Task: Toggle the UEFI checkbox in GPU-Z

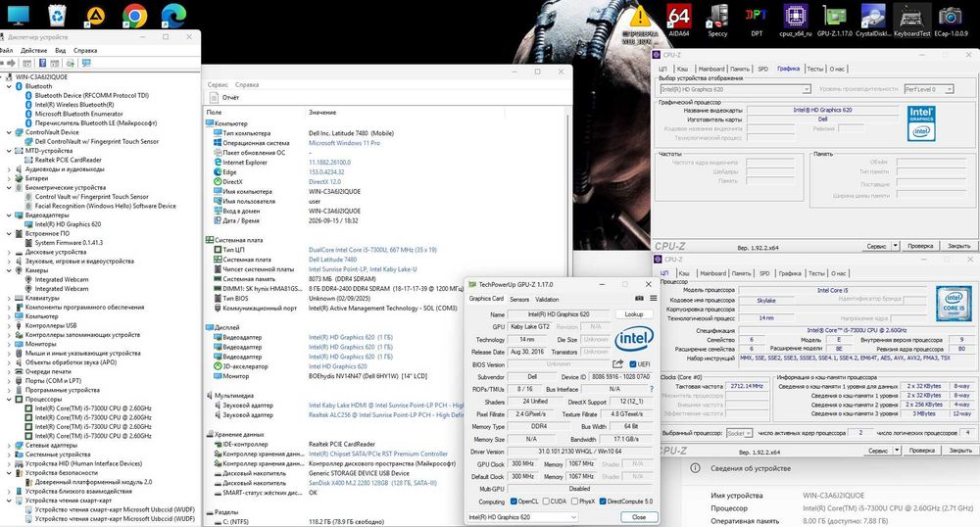Action: pos(632,364)
